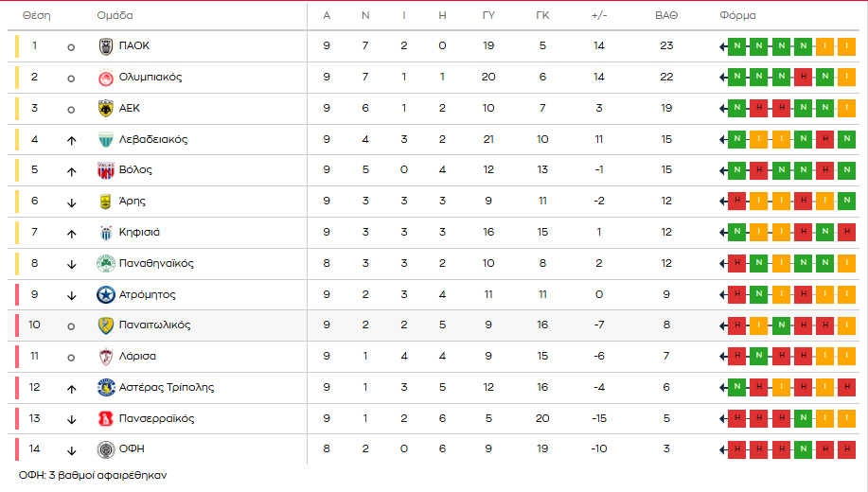Viewport: 868px width, 492px height.
Task: Click the Παναιτωλικός team crest
Action: (106, 325)
